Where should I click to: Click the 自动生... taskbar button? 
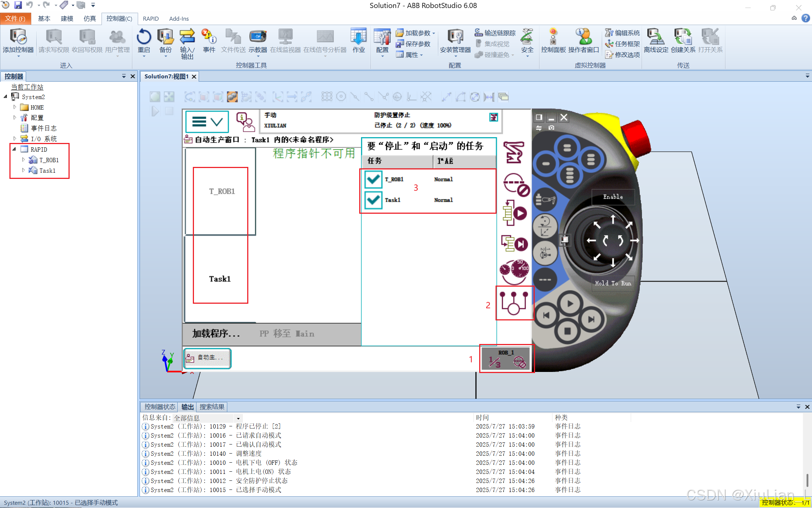[x=207, y=358]
